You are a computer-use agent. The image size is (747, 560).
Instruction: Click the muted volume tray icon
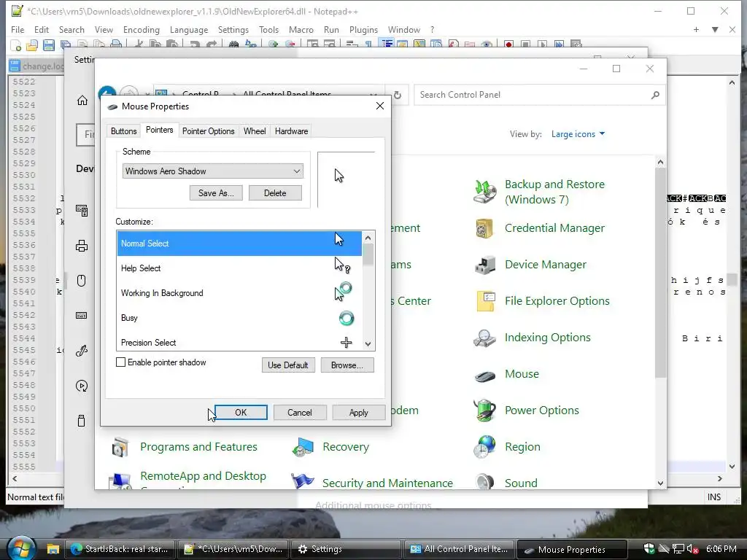point(693,548)
